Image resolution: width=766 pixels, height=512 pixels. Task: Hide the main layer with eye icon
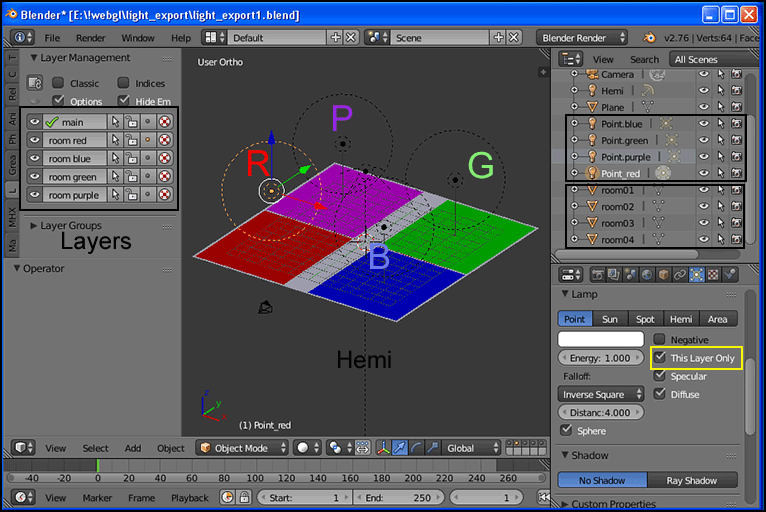pos(34,122)
